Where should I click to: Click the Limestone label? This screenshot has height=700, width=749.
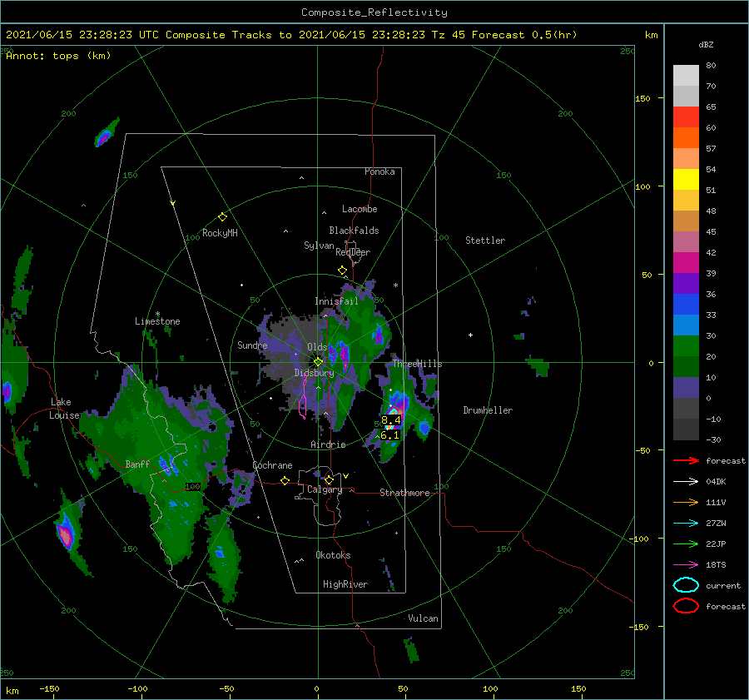pyautogui.click(x=157, y=321)
